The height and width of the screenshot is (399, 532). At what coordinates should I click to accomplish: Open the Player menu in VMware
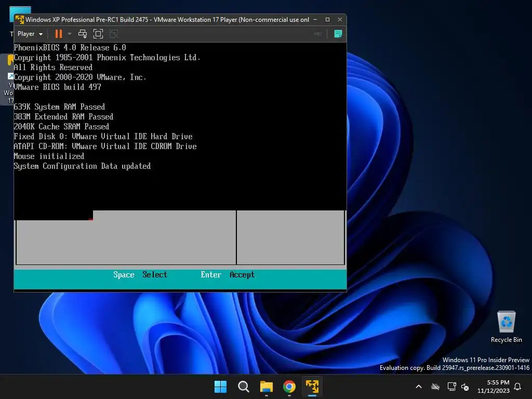click(x=30, y=34)
